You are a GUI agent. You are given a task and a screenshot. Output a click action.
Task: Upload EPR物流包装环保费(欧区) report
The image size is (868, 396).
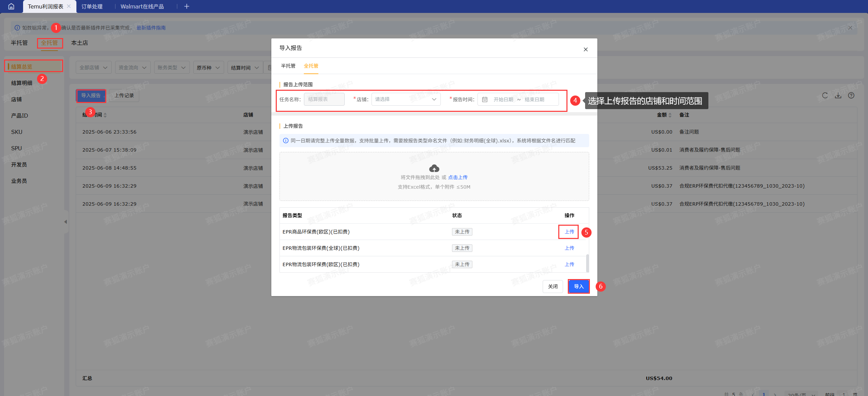569,264
